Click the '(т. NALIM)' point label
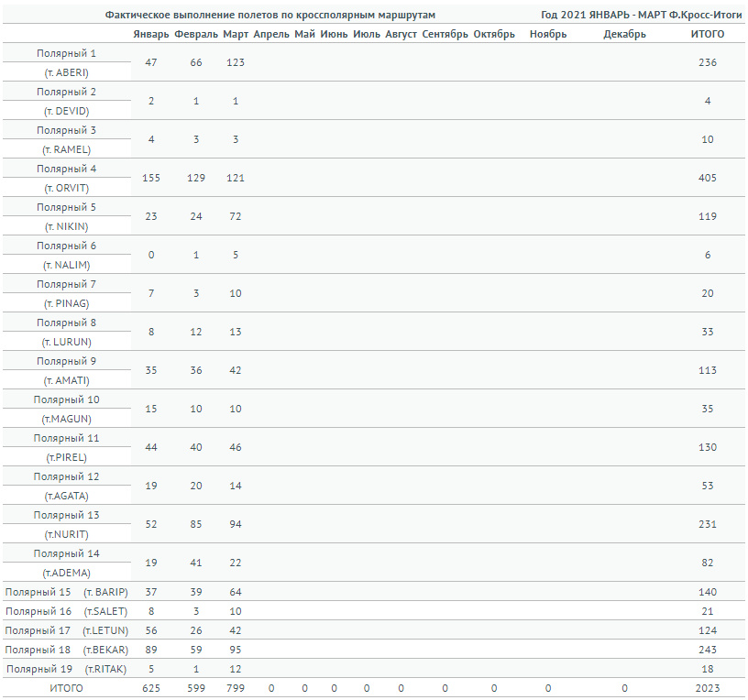Viewport: 748px width, 700px height. point(66,265)
